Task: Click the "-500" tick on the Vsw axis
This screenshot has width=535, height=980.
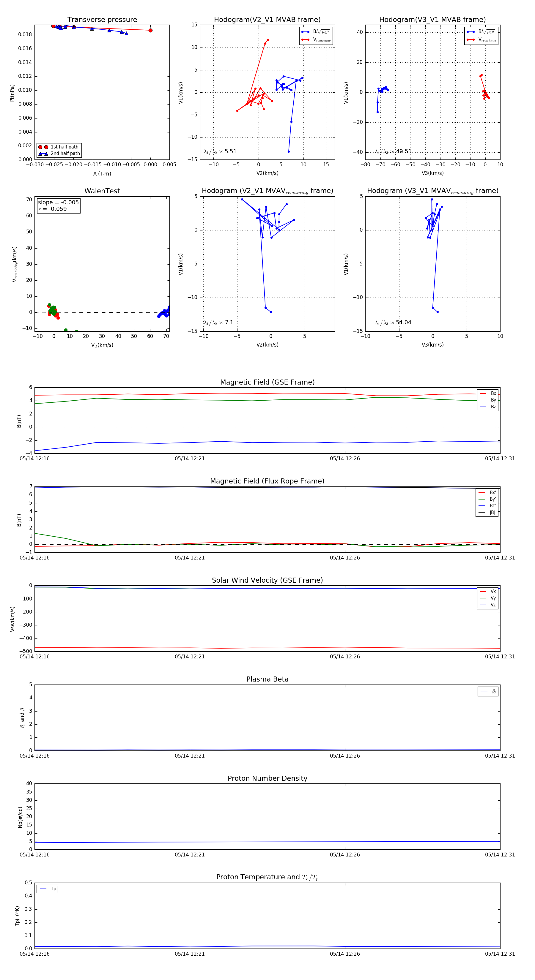Action: [x=26, y=651]
